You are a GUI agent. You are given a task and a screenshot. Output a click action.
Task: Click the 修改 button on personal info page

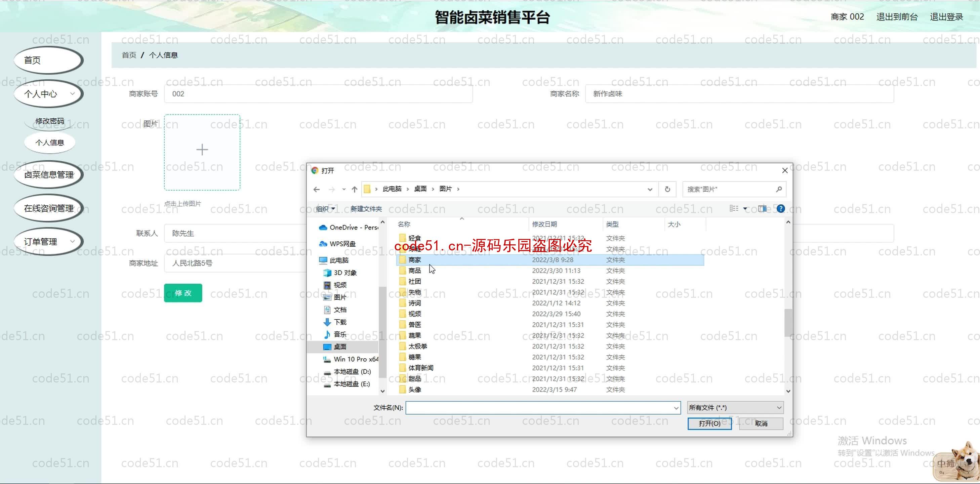point(182,293)
